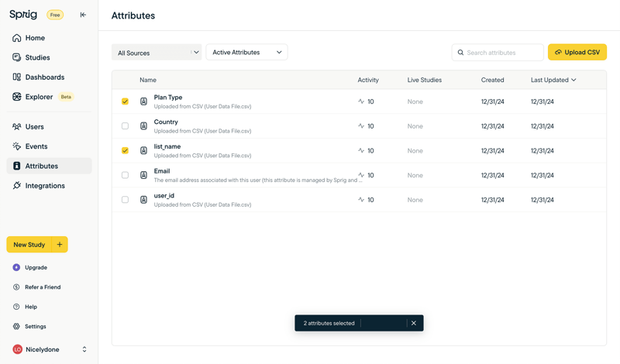This screenshot has width=620, height=364.
Task: Go to Studies in the sidebar
Action: tap(49, 58)
